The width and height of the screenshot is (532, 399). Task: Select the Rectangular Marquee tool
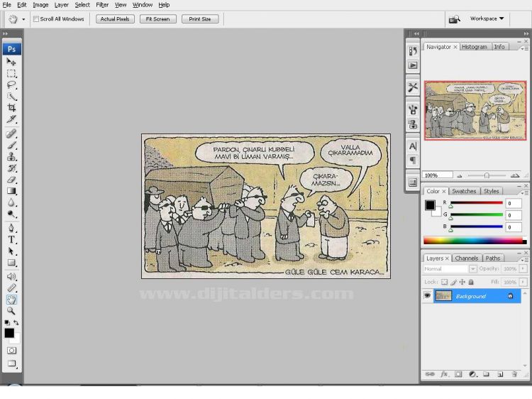pos(11,73)
